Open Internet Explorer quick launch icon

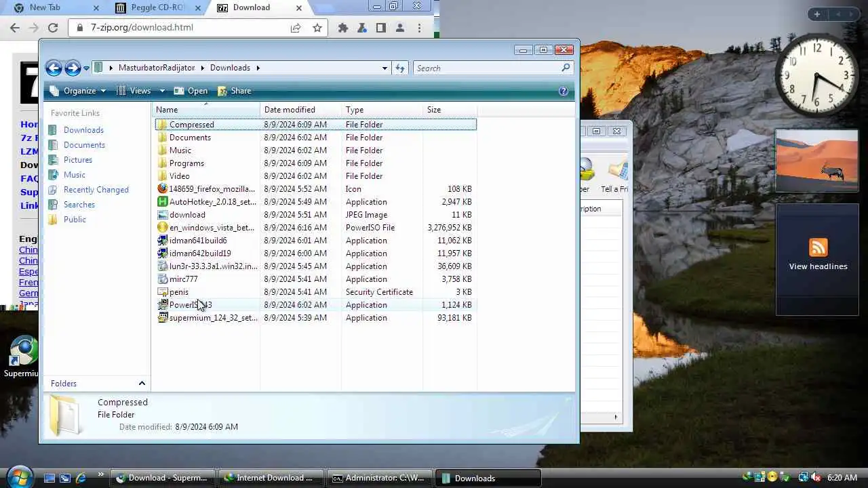point(81,478)
